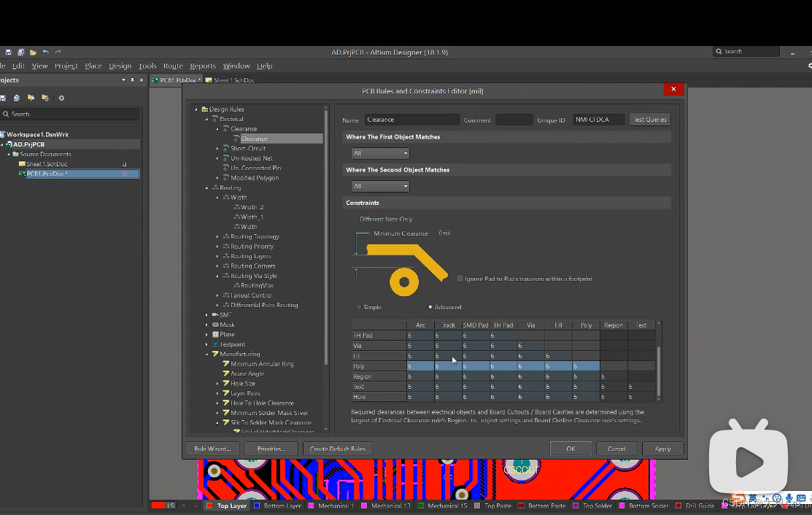The image size is (812, 515).
Task: Expand the Plane rules node
Action: click(x=206, y=334)
